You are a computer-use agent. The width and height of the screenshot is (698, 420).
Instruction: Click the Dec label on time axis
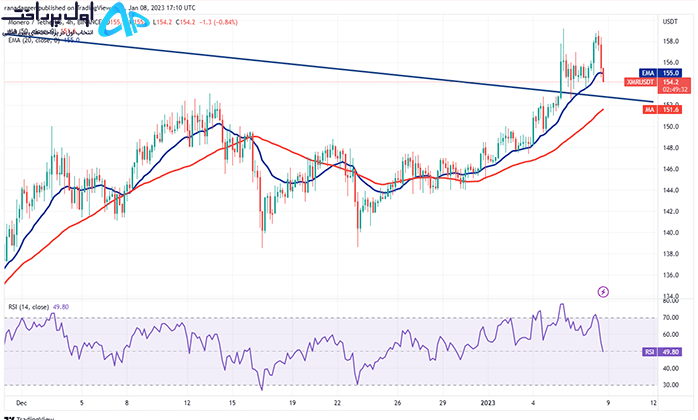[x=21, y=403]
